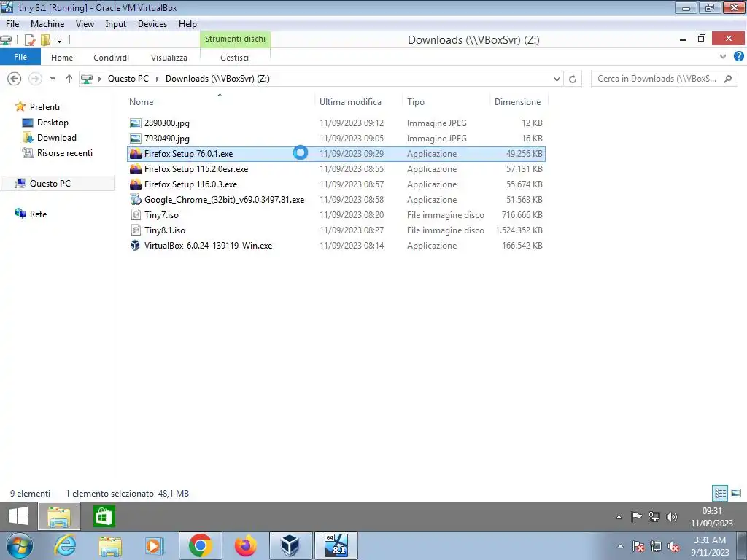Open Risorse recenti in navigation pane
The width and height of the screenshot is (747, 560).
point(65,153)
